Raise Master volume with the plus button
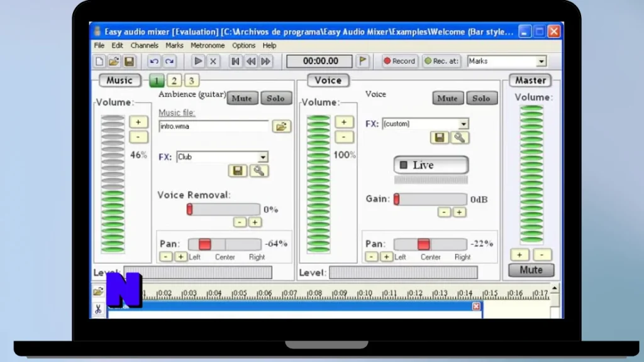This screenshot has width=644, height=362. (519, 255)
